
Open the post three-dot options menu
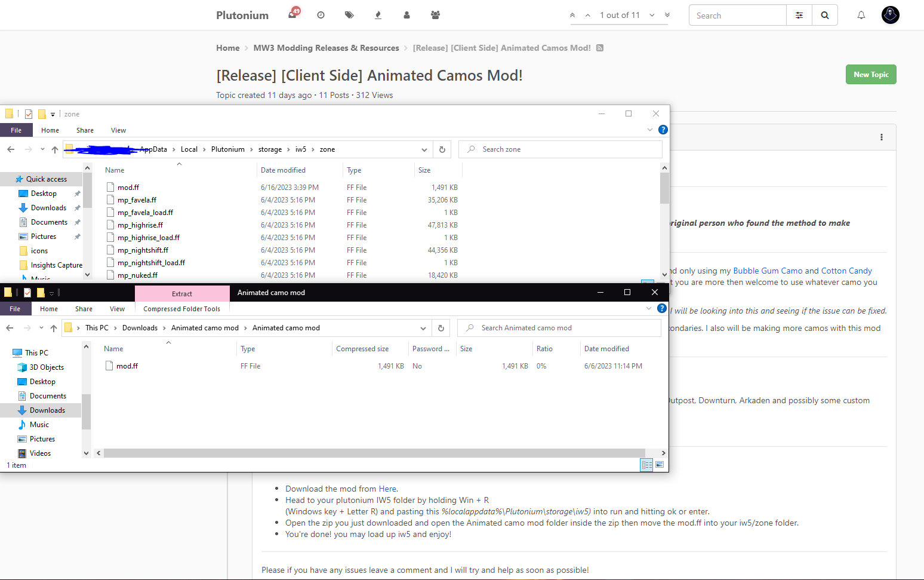[882, 137]
